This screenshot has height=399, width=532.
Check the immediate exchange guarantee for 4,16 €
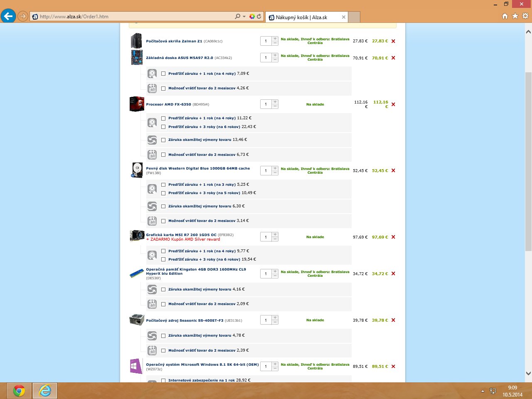[163, 289]
